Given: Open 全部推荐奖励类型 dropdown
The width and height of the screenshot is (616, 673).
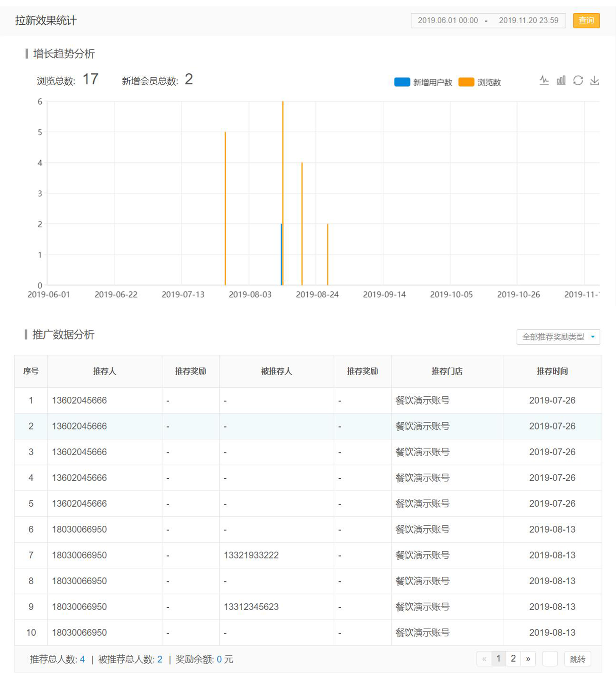Looking at the screenshot, I should coord(558,337).
